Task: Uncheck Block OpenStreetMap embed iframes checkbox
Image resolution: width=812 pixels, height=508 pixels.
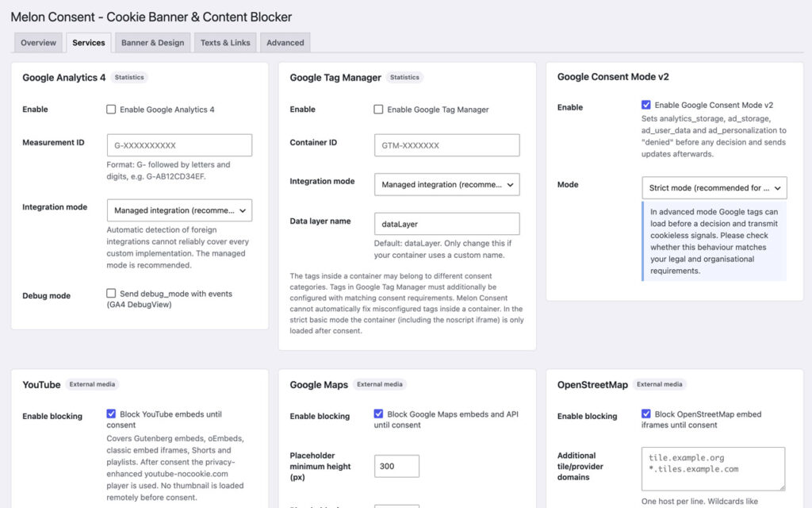Action: [645, 414]
